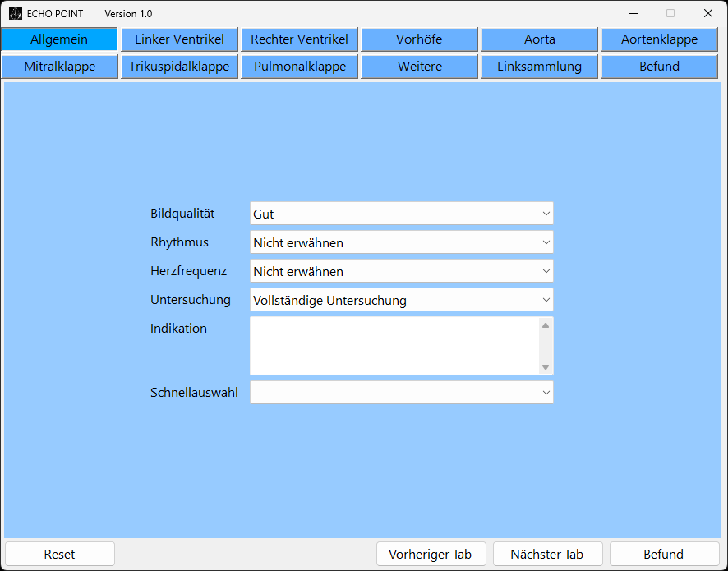This screenshot has width=728, height=571.
Task: Expand the Schnellauswahl dropdown
Action: 401,393
